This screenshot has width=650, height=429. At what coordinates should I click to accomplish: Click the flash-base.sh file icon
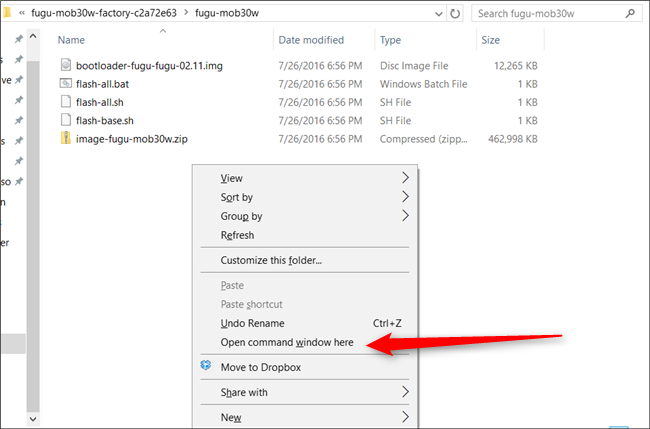coord(65,120)
